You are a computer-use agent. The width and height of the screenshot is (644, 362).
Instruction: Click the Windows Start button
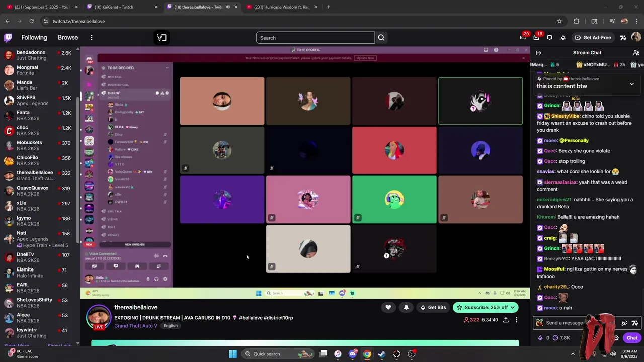point(232,354)
